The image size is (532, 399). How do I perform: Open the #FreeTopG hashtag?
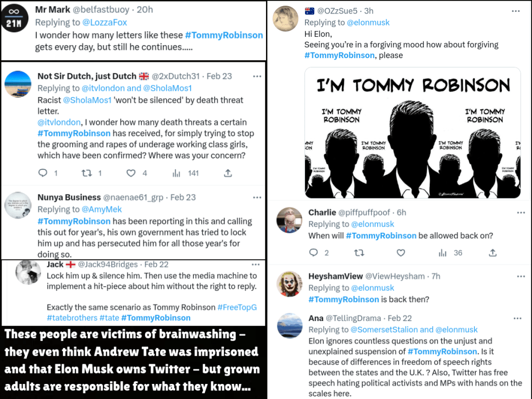pyautogui.click(x=237, y=307)
